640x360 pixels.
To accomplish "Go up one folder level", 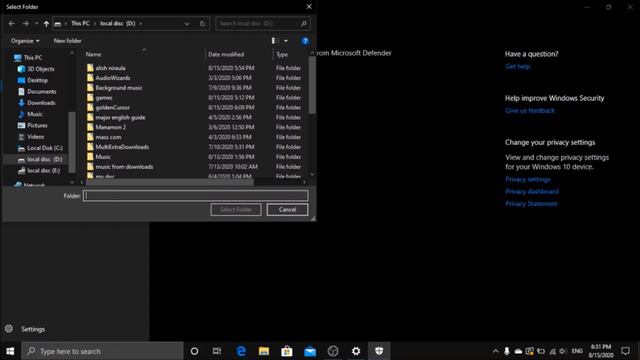I will (46, 24).
